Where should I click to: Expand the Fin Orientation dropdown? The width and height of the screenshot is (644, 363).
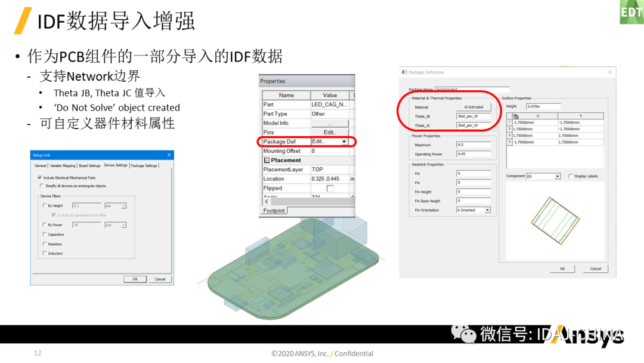pyautogui.click(x=488, y=210)
